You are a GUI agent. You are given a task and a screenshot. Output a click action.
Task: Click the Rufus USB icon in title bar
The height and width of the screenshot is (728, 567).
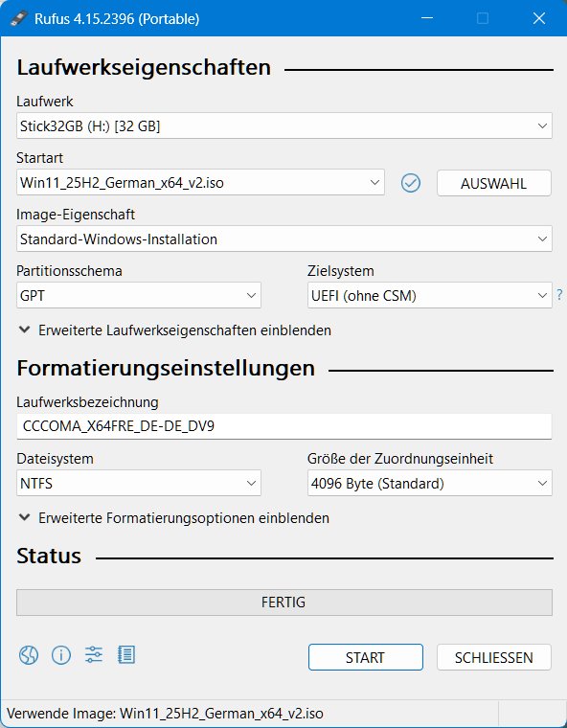pyautogui.click(x=19, y=18)
